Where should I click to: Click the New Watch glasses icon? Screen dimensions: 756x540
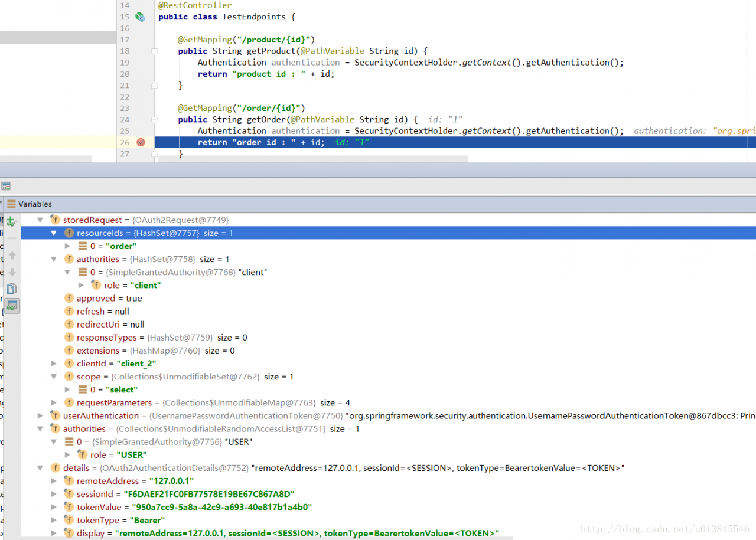click(x=11, y=221)
